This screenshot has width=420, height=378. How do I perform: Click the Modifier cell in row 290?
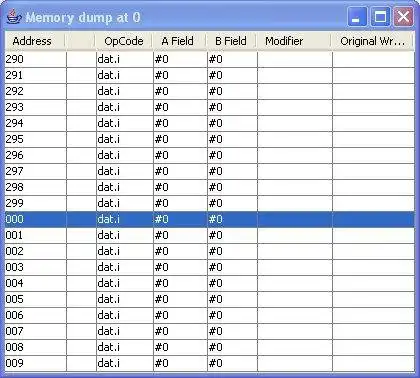point(295,59)
